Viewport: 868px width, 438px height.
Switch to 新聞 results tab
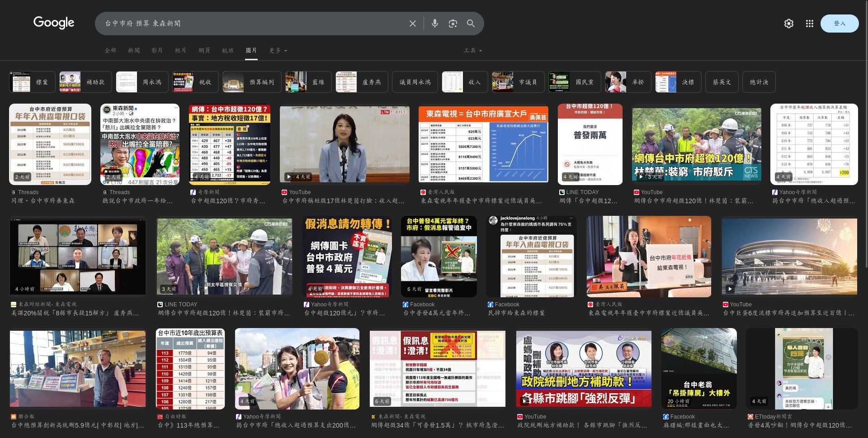[x=134, y=50]
